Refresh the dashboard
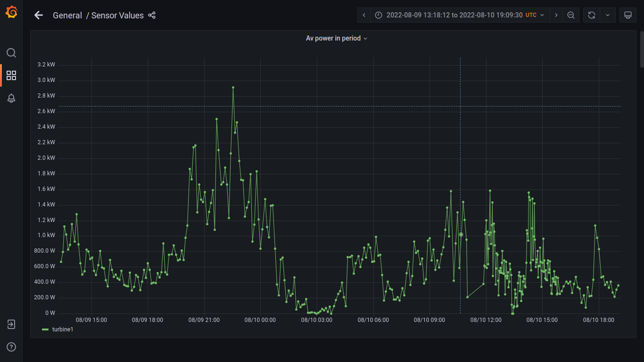Image resolution: width=644 pixels, height=362 pixels. point(591,15)
